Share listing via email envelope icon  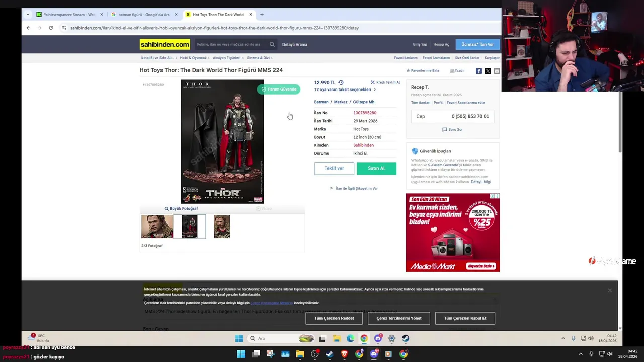coord(497,71)
